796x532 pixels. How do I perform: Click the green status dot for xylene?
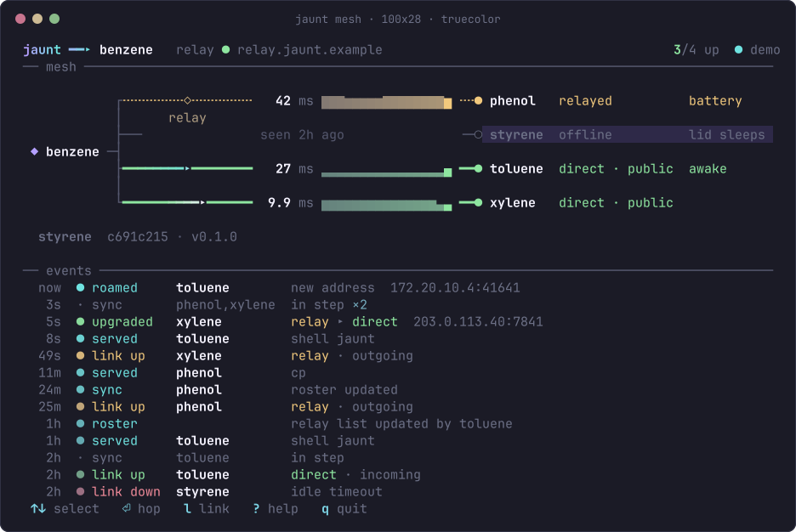pyautogui.click(x=478, y=202)
